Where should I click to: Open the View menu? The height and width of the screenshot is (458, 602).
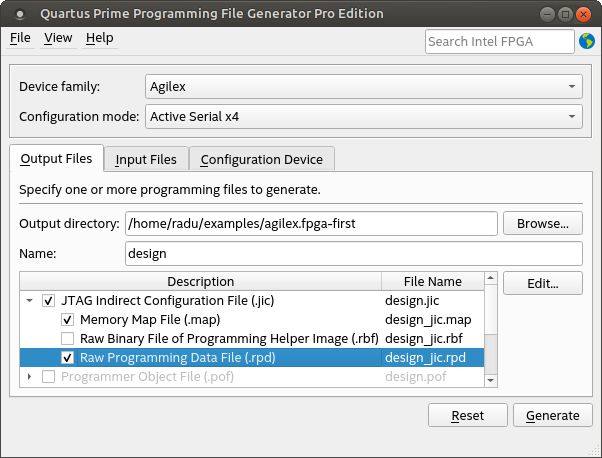(x=58, y=38)
